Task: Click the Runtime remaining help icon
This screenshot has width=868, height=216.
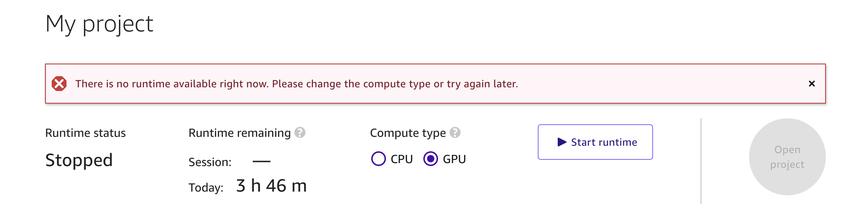Action: point(300,132)
